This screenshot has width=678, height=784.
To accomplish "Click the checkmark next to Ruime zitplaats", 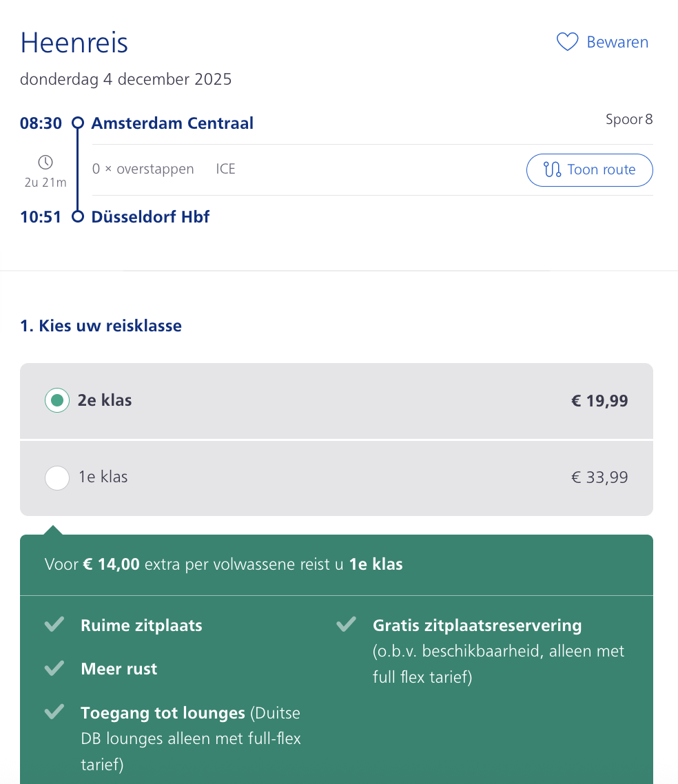I will (54, 626).
